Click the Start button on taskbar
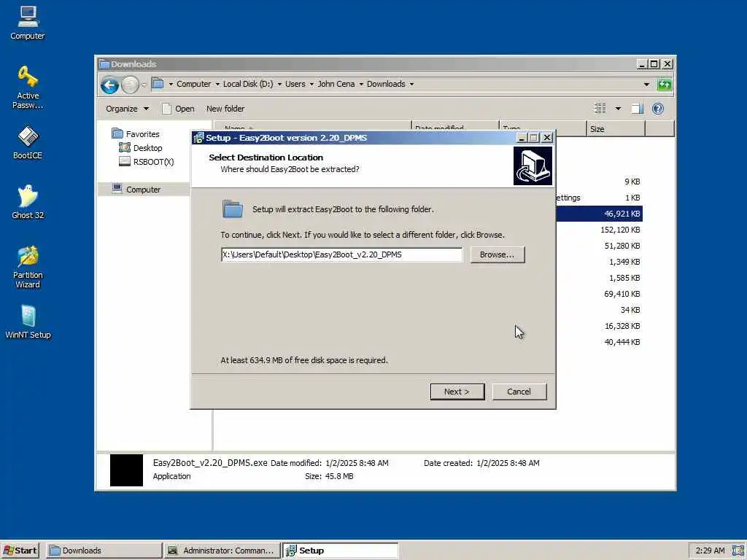Screen dimensions: 747x560 (20, 551)
